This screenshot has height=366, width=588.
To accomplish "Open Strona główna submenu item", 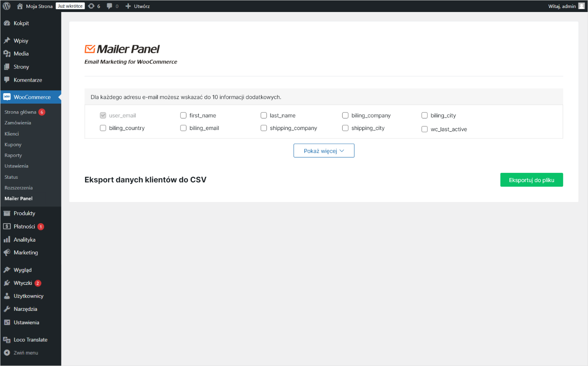I will click(x=20, y=112).
